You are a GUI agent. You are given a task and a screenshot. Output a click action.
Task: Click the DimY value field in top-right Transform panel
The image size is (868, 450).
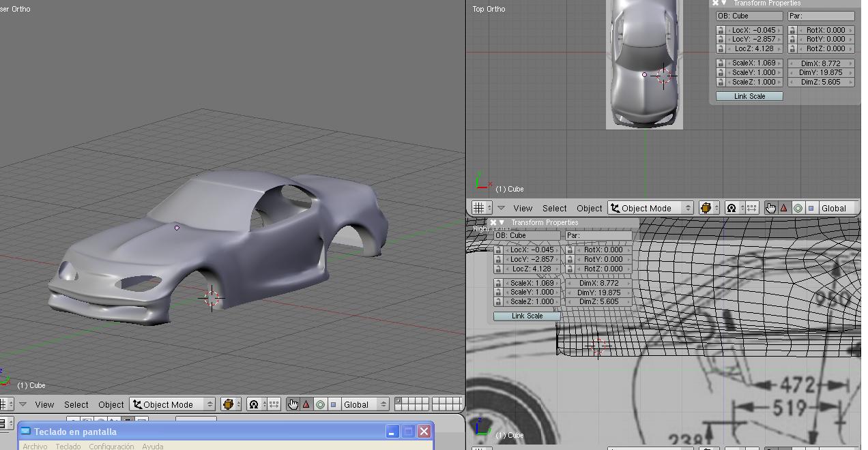pos(820,72)
